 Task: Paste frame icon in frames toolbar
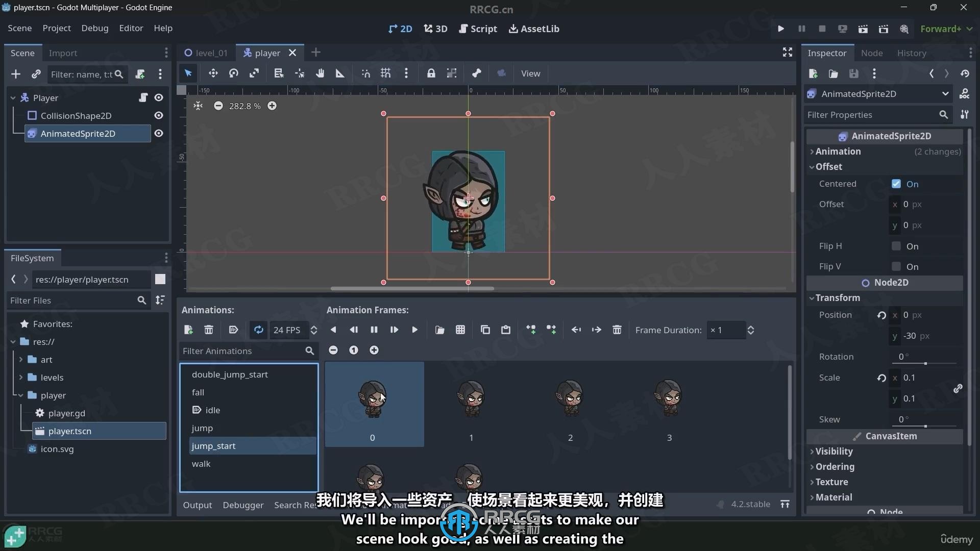506,330
